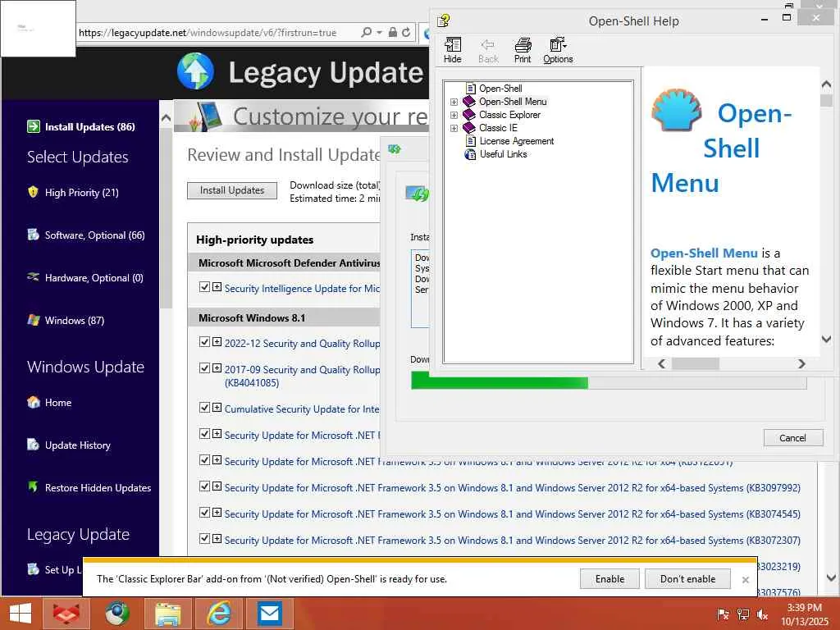Uncheck the KB3074545 .NET update checkbox
840x630 pixels.
(204, 512)
